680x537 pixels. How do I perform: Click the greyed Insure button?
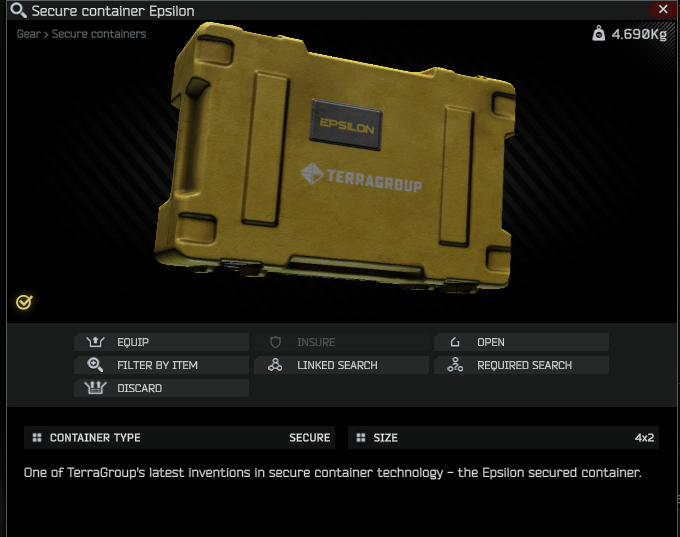coord(341,342)
